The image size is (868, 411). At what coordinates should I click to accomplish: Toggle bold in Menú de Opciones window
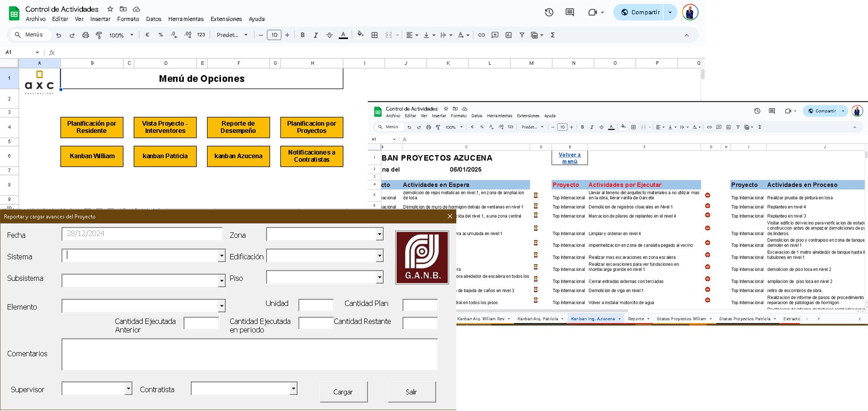[x=303, y=35]
